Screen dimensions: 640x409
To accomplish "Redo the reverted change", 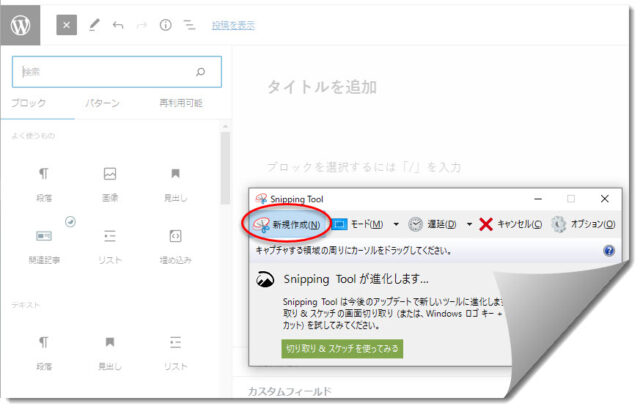I will [x=142, y=25].
